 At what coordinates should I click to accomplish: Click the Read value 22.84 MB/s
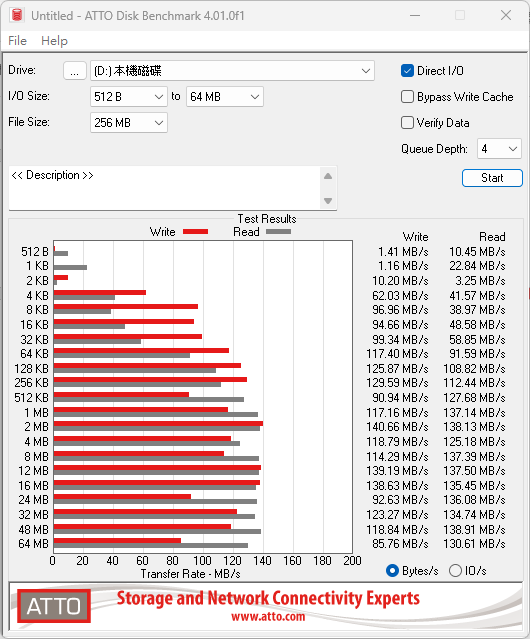[477, 266]
